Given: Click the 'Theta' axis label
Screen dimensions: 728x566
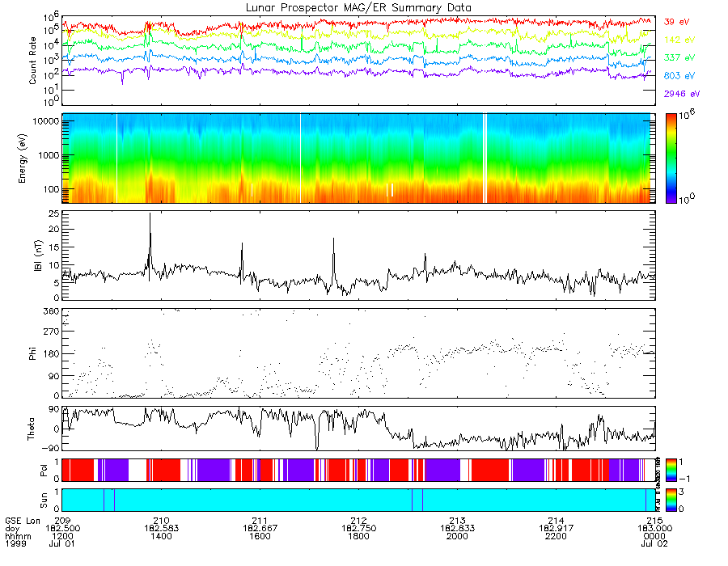Looking at the screenshot, I should coord(31,429).
